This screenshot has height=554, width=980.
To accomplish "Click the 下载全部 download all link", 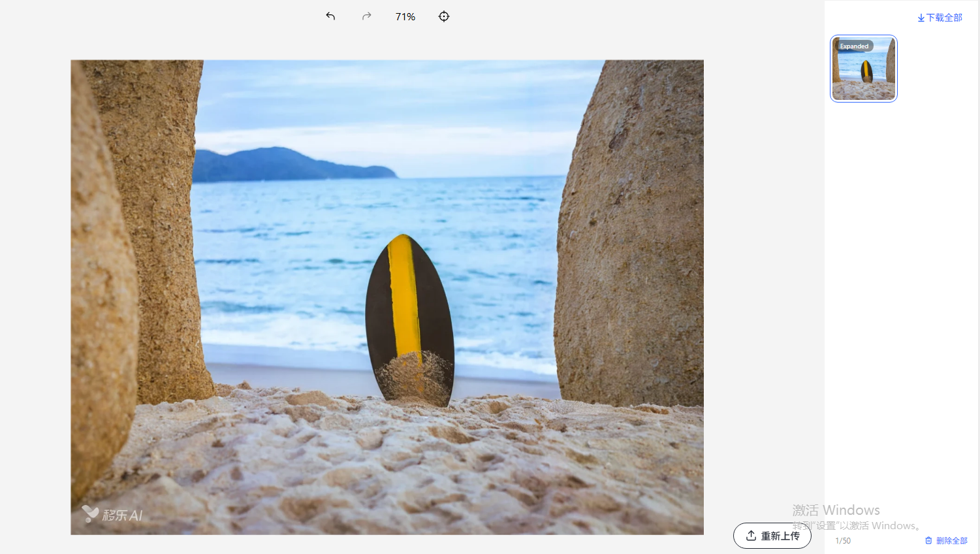I will click(944, 18).
